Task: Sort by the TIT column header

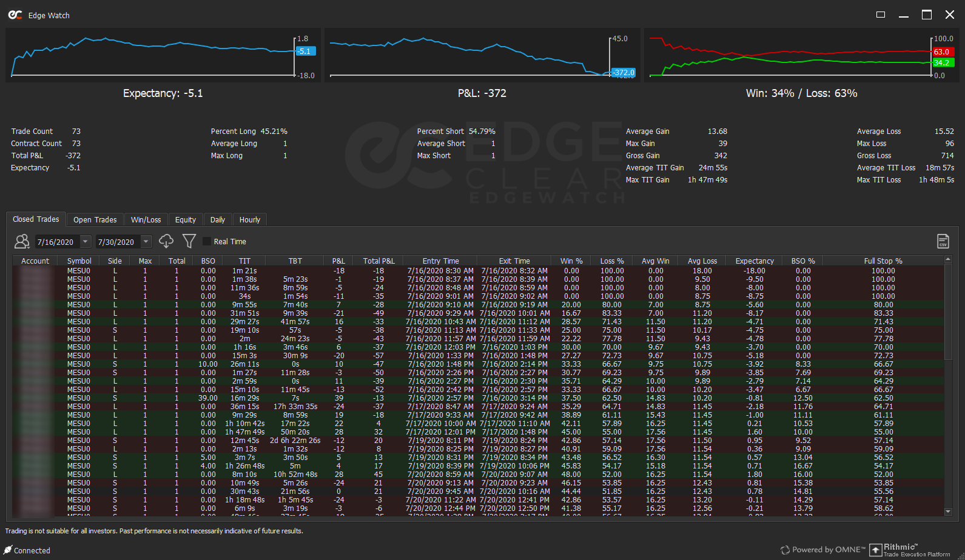Action: tap(245, 261)
